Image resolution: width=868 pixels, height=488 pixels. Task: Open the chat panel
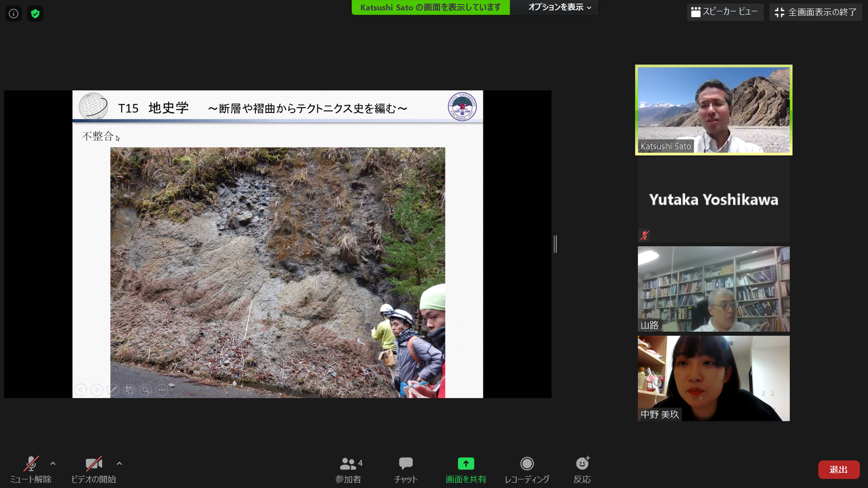click(406, 470)
